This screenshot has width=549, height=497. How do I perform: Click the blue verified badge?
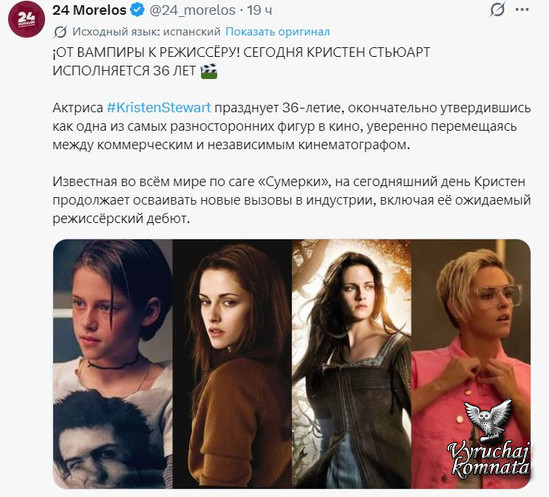[x=137, y=10]
